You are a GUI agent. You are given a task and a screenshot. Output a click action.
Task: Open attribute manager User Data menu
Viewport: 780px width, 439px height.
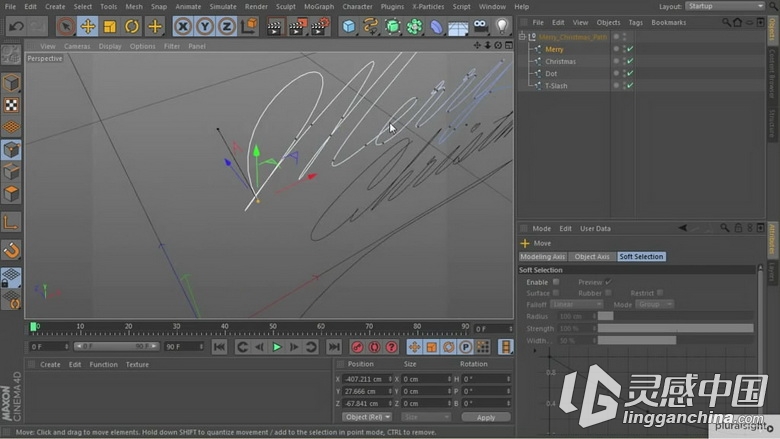click(595, 229)
